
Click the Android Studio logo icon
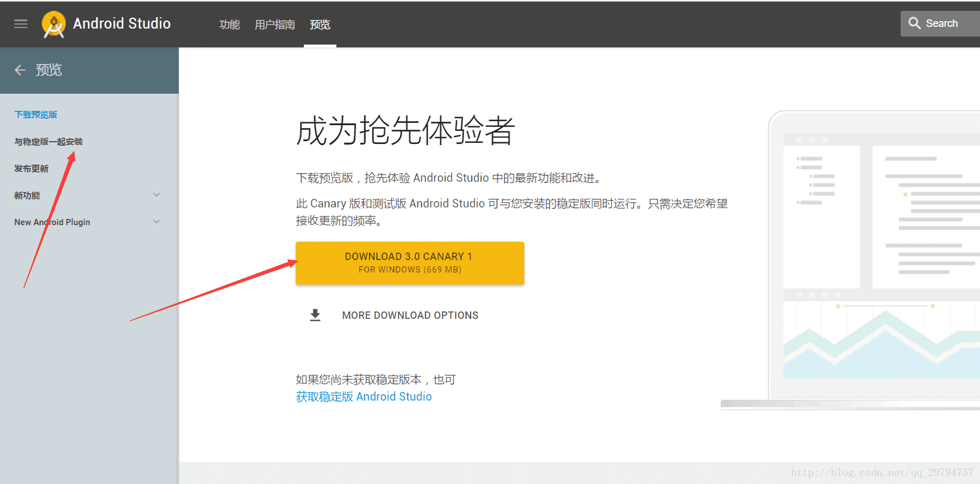(54, 25)
